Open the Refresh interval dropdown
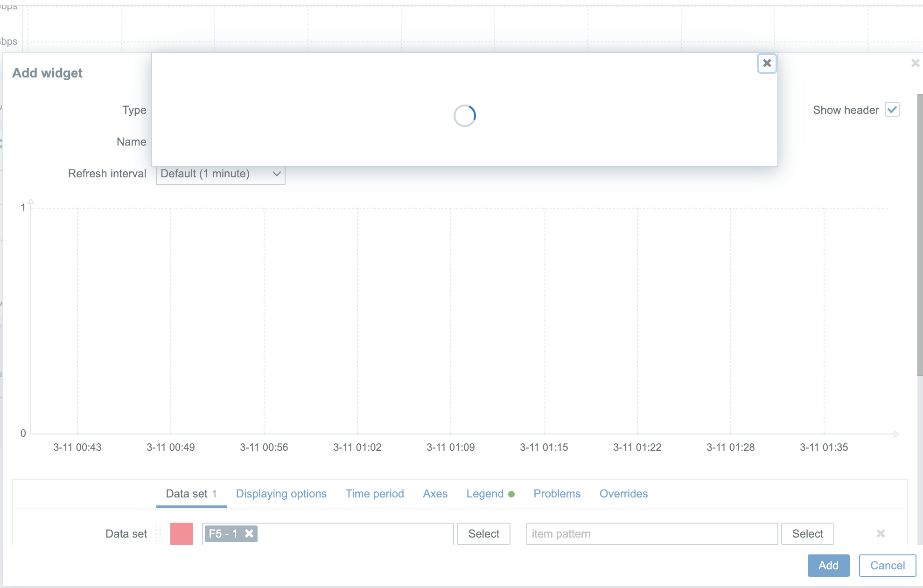The width and height of the screenshot is (923, 588). tap(220, 174)
